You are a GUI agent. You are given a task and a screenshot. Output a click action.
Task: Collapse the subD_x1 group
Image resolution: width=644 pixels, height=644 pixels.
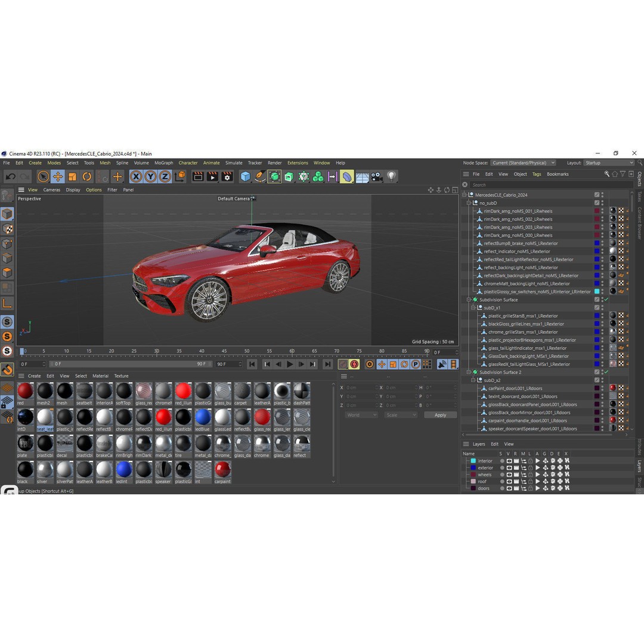tap(473, 308)
